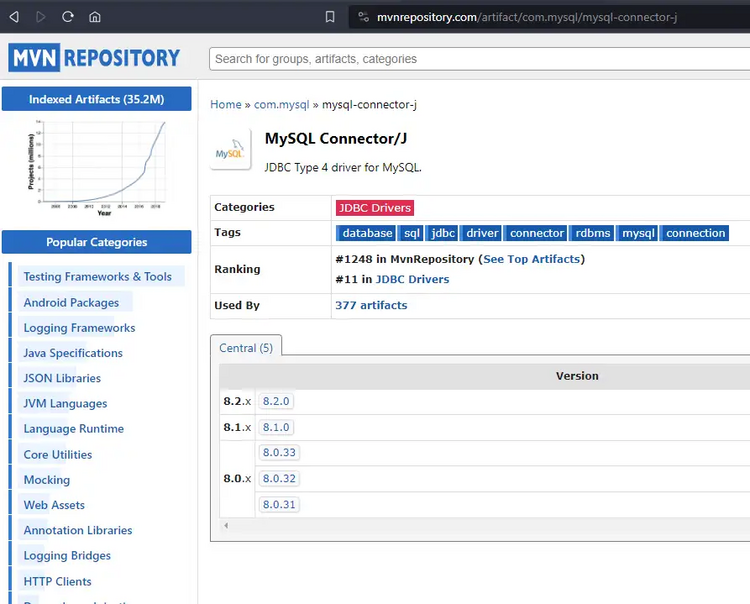Viewport: 750px width, 604px height.
Task: Click the version table scroll-left arrow
Action: click(x=225, y=525)
